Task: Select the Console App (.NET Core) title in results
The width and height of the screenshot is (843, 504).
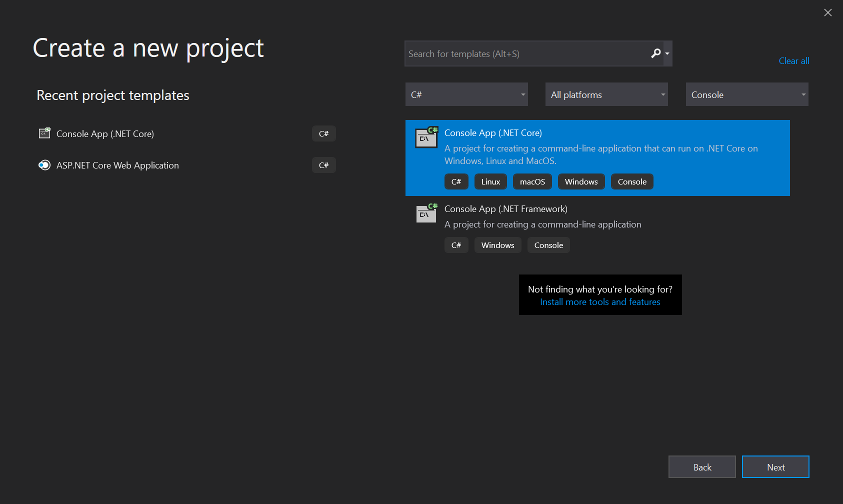Action: coord(493,133)
